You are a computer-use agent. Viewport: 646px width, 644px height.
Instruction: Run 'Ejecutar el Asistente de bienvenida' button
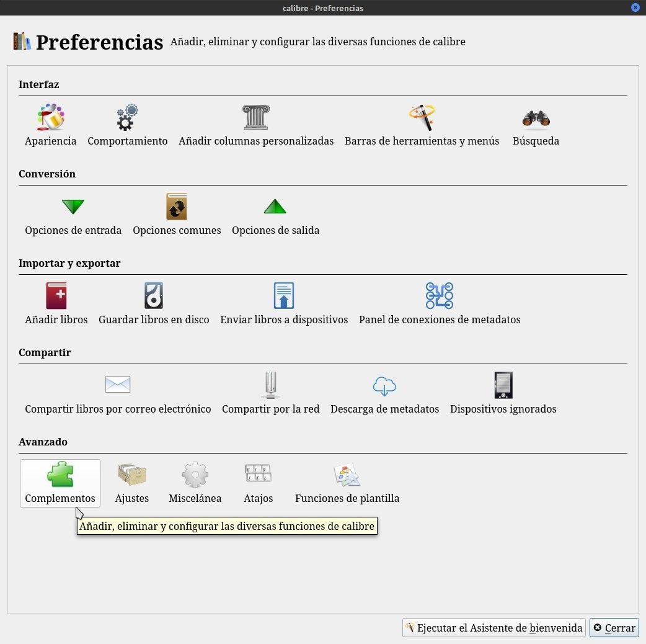[494, 627]
